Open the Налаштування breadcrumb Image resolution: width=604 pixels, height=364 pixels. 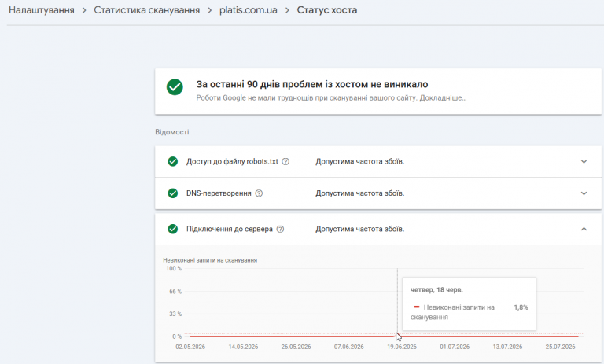[x=42, y=10]
